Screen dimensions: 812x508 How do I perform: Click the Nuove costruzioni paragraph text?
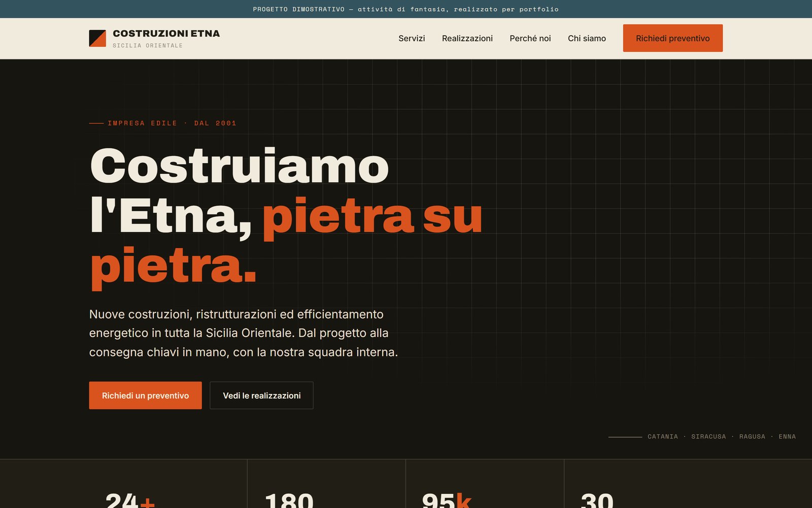coord(243,333)
